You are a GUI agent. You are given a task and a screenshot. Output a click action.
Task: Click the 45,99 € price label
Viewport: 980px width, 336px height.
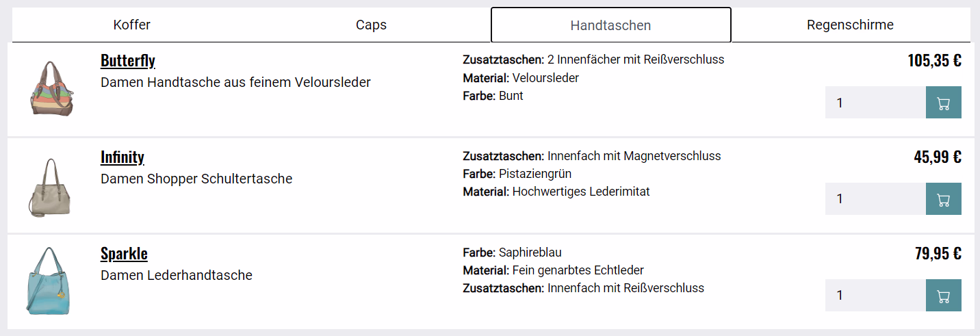tap(937, 157)
